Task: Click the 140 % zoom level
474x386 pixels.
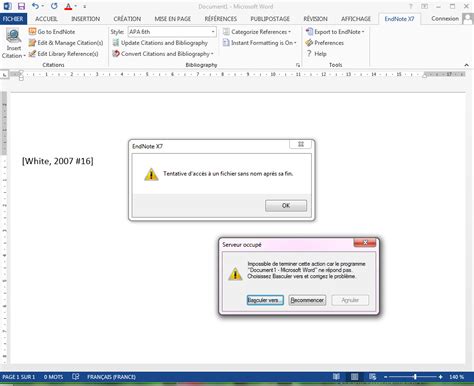Action: [456, 377]
